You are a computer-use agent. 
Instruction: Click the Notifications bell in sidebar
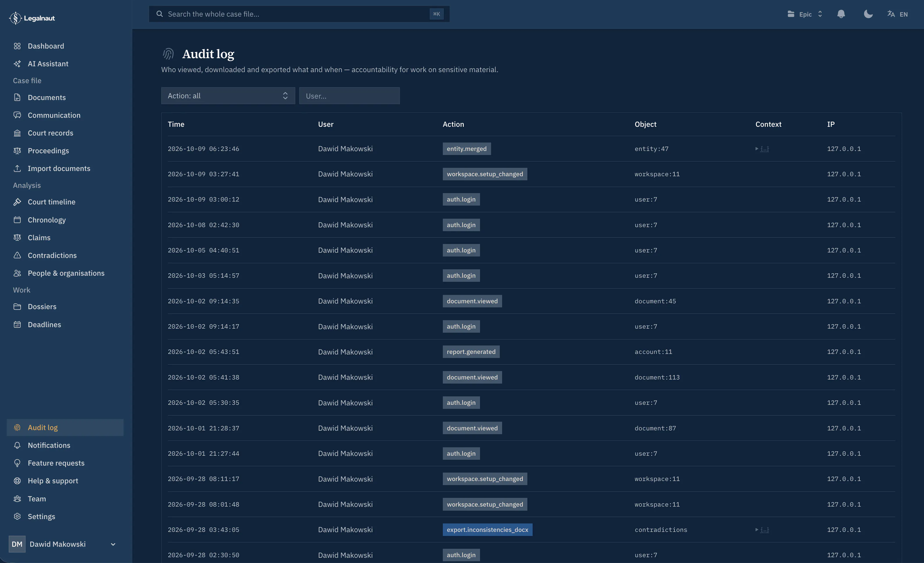(17, 446)
